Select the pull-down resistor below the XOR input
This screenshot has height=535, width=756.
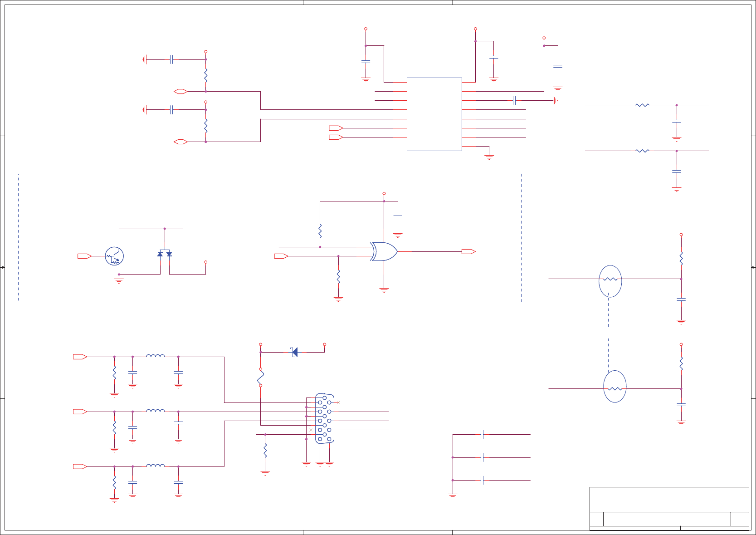point(338,276)
